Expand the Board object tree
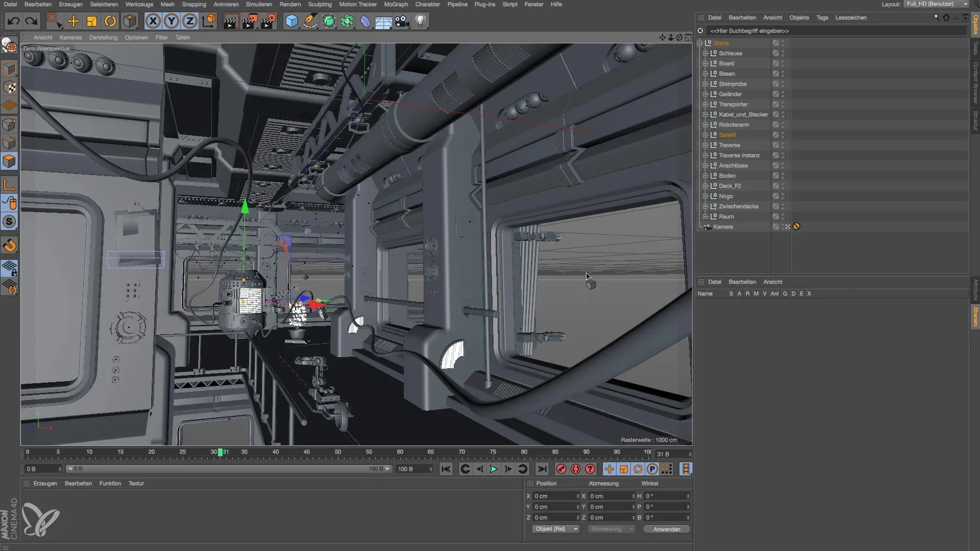The image size is (980, 551). click(x=705, y=63)
